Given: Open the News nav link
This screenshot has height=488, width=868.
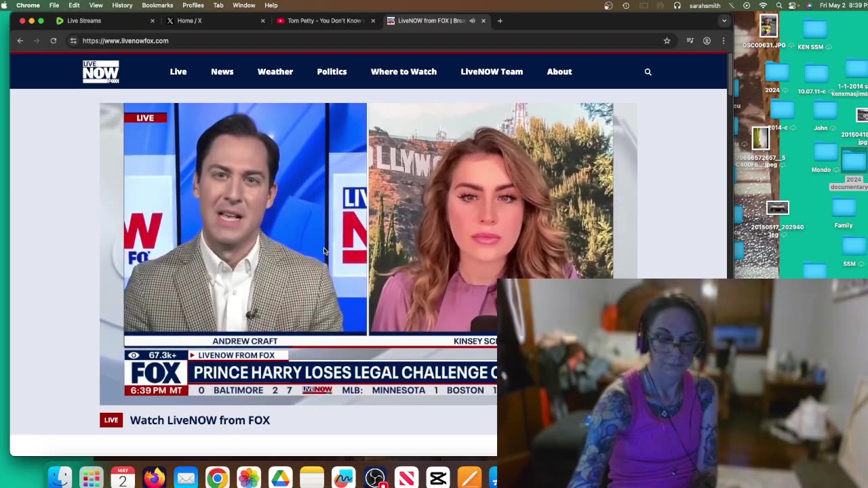Looking at the screenshot, I should pos(222,72).
